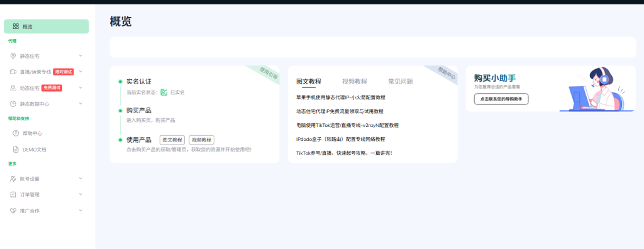This screenshot has width=644, height=249.
Task: Click the 帮助中心 corner ribbon
Action: tap(446, 73)
